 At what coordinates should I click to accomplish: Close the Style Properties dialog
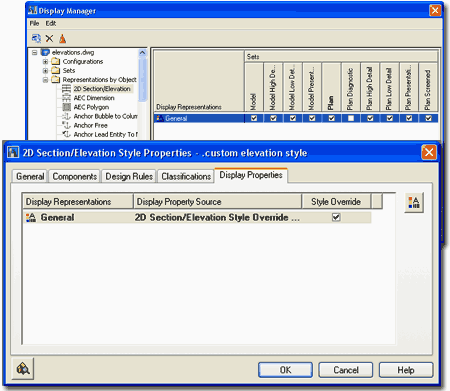(429, 153)
